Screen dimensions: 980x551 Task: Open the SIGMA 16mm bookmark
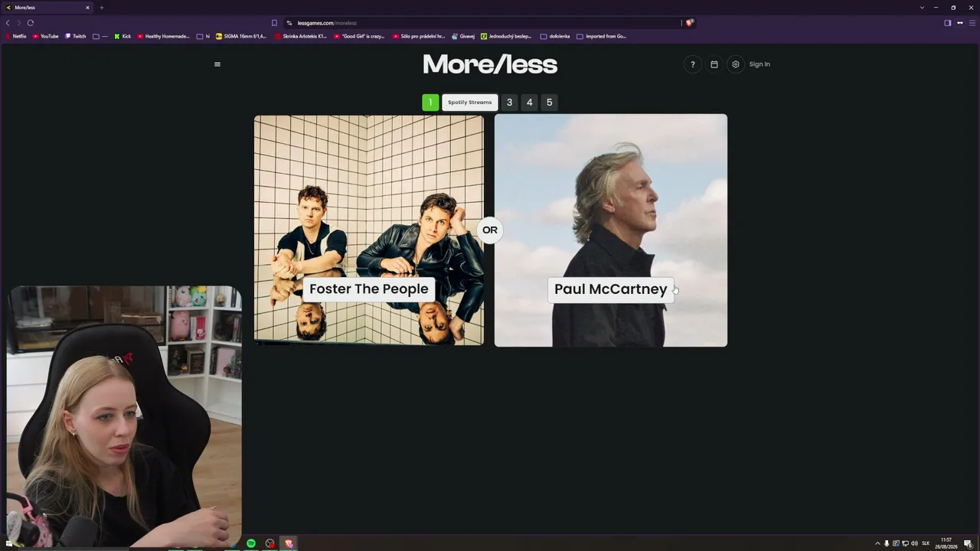tap(241, 36)
